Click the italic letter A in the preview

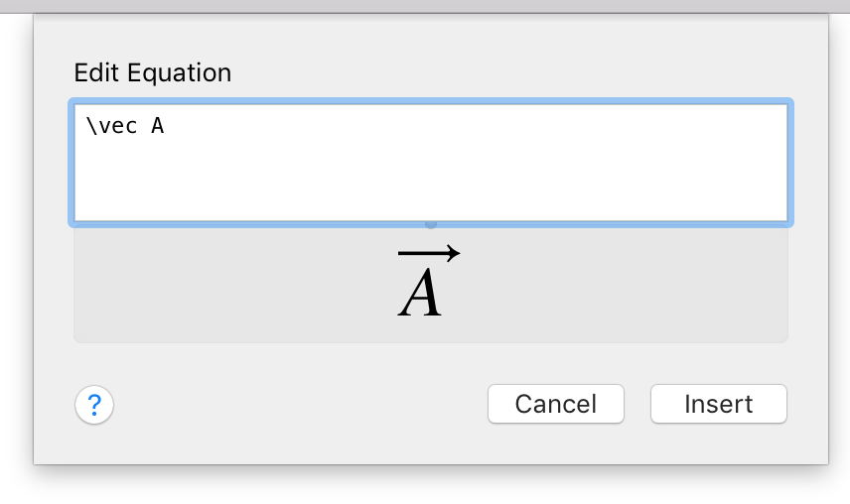pyautogui.click(x=421, y=296)
